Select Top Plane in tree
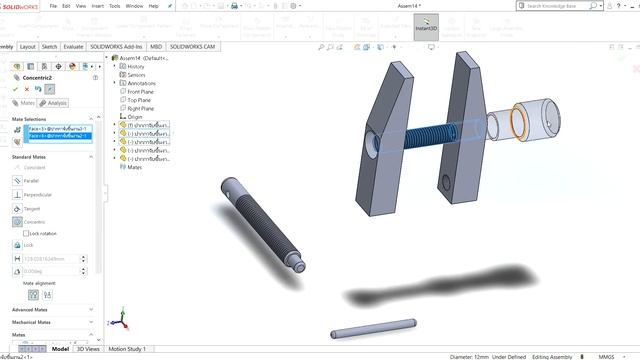640x360 pixels. point(135,100)
